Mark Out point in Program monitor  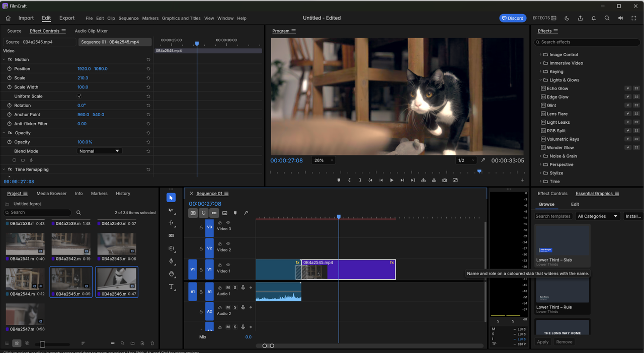point(360,180)
